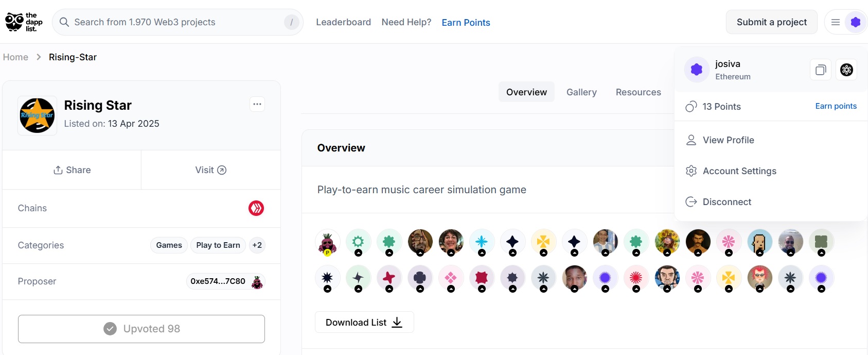Open the hamburger menu icon

(836, 22)
